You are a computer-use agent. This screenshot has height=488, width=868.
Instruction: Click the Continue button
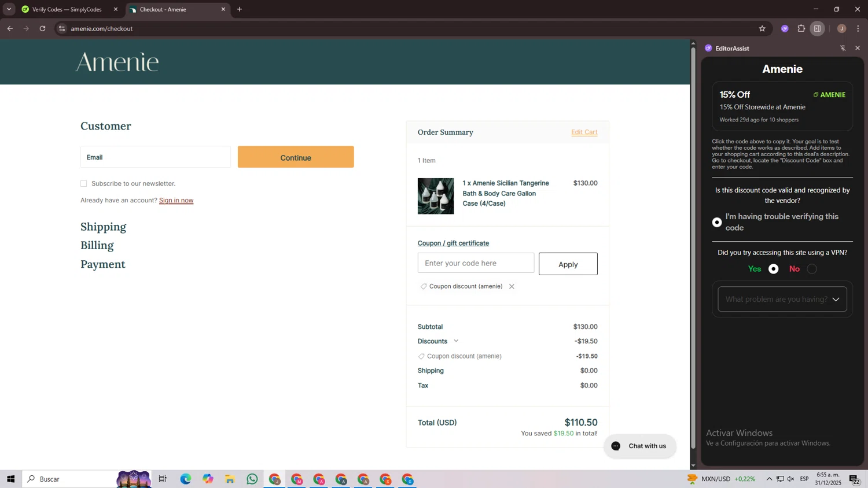pos(296,157)
